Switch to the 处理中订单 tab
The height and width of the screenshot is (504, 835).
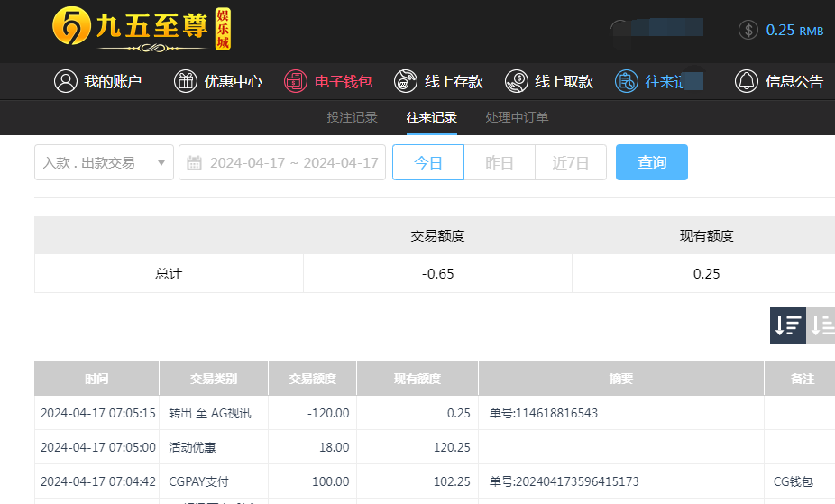[517, 117]
